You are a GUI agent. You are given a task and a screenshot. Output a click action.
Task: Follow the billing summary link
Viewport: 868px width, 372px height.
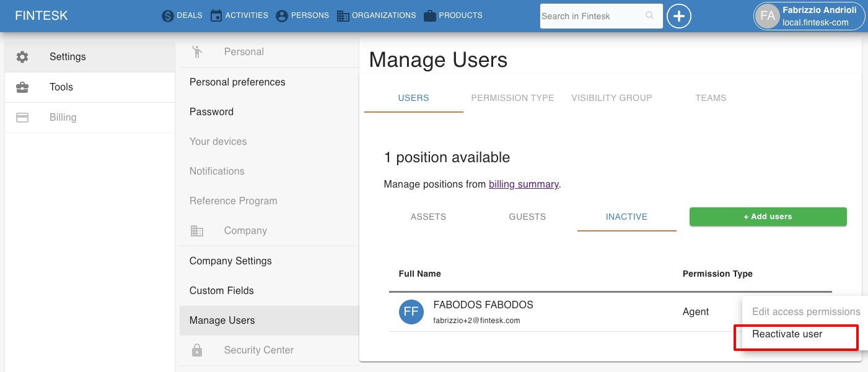pos(524,184)
